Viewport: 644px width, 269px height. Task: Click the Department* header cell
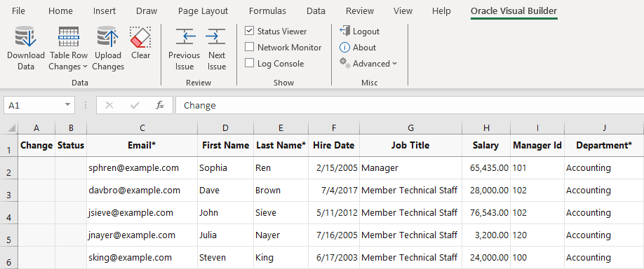point(604,145)
